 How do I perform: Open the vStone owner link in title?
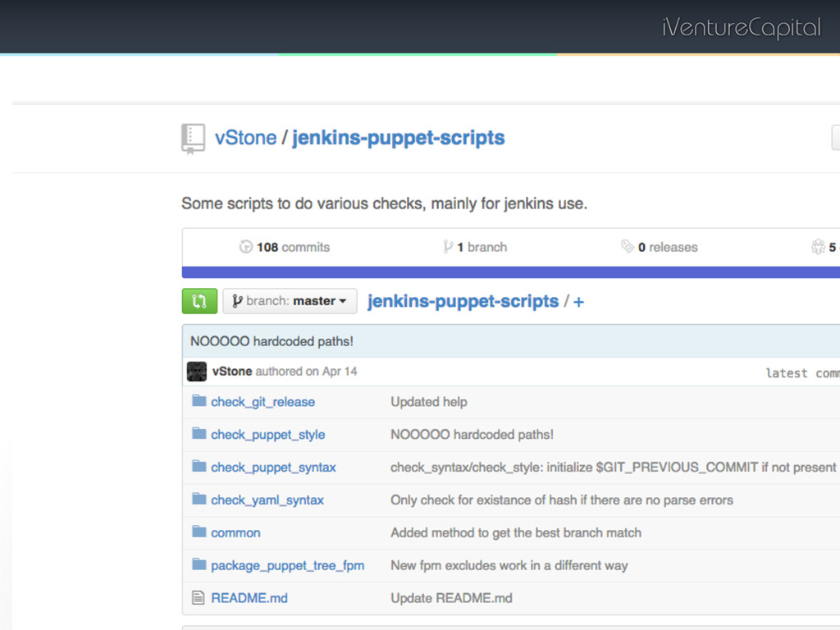pyautogui.click(x=245, y=138)
